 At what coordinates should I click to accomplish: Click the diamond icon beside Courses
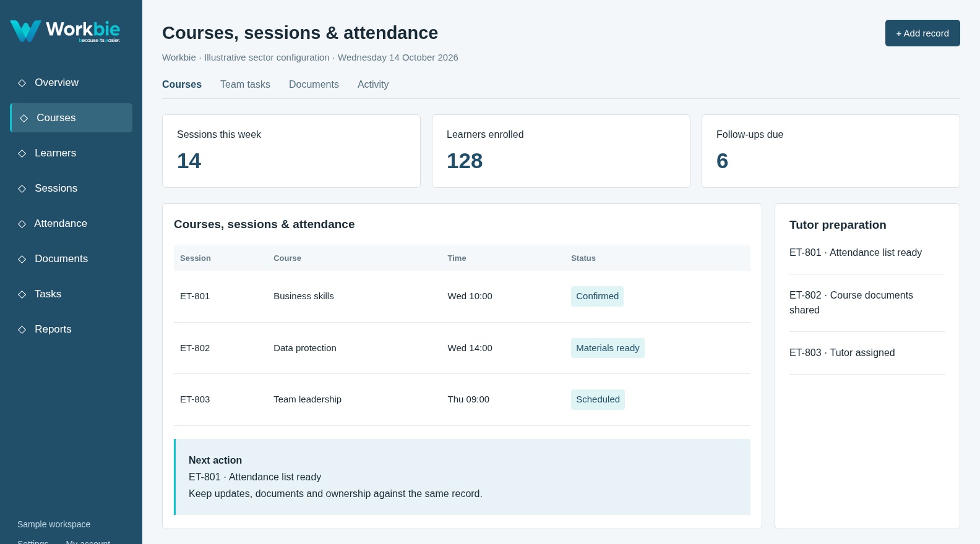coord(24,118)
